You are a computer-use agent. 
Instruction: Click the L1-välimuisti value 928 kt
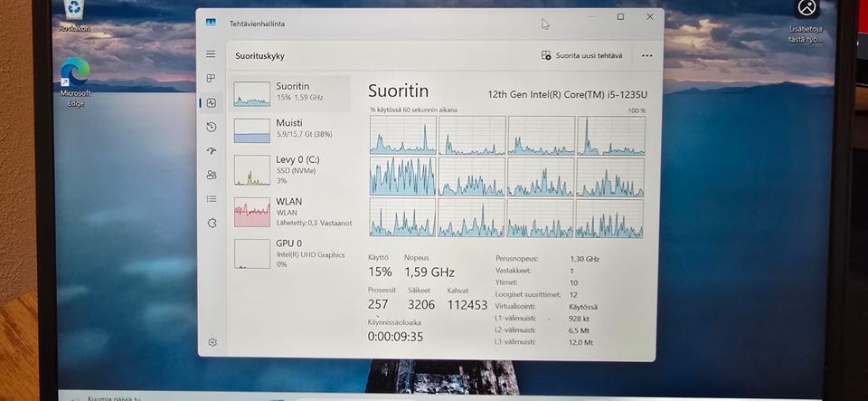(x=579, y=319)
